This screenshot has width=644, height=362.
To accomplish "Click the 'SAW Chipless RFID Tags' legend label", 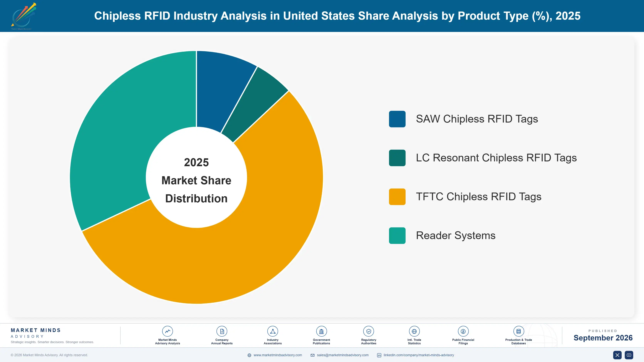I will point(477,119).
